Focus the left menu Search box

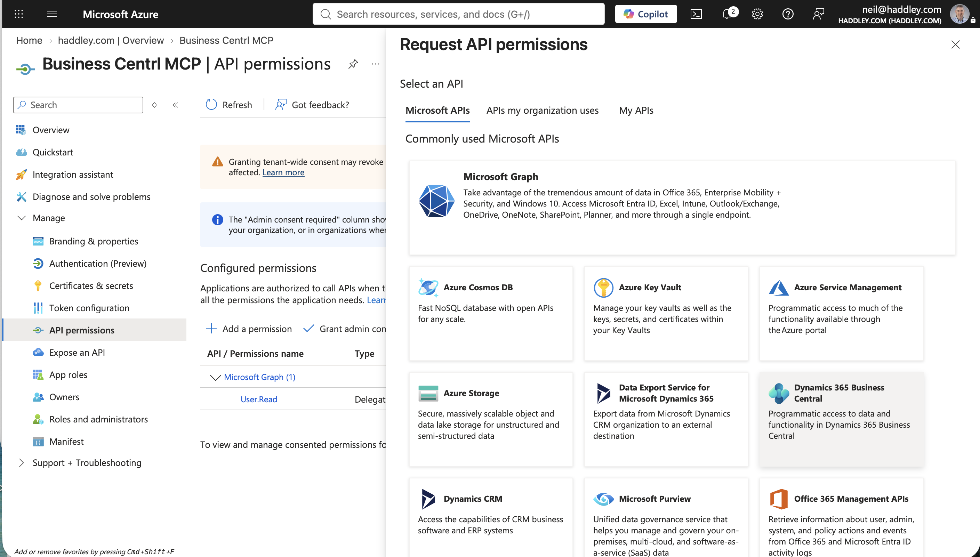pyautogui.click(x=78, y=105)
